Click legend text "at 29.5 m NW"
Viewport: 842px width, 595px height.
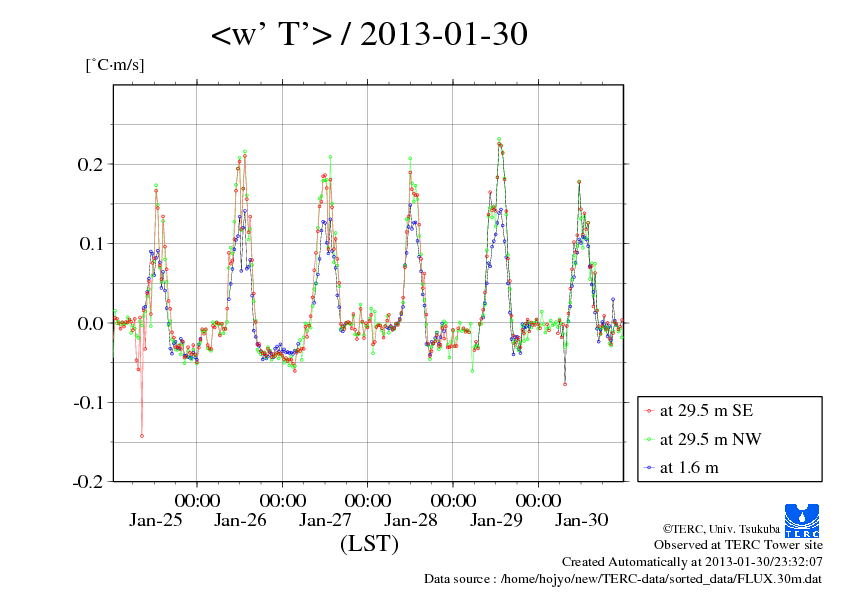click(x=710, y=439)
